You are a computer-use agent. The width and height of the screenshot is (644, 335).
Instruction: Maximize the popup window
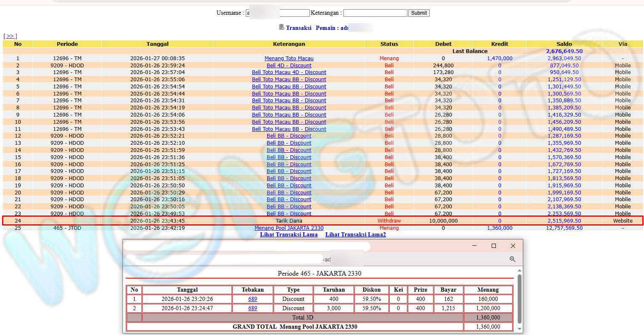pos(494,246)
